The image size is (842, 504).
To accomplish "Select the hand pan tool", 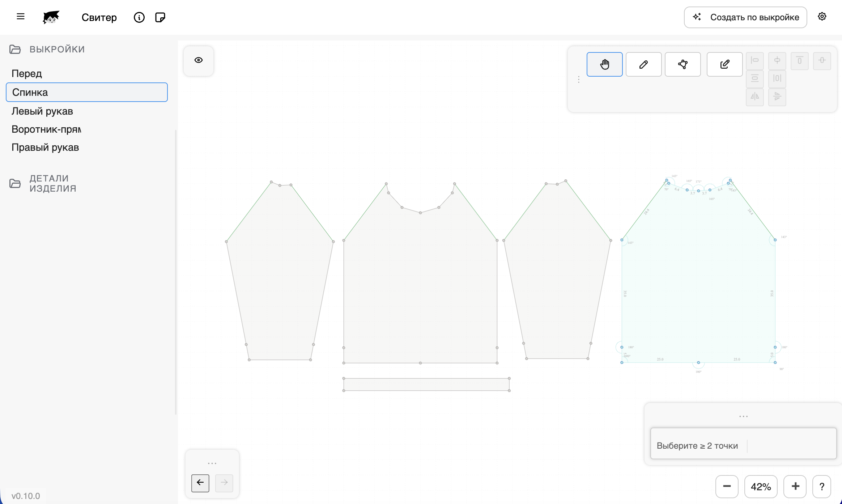I will [604, 64].
